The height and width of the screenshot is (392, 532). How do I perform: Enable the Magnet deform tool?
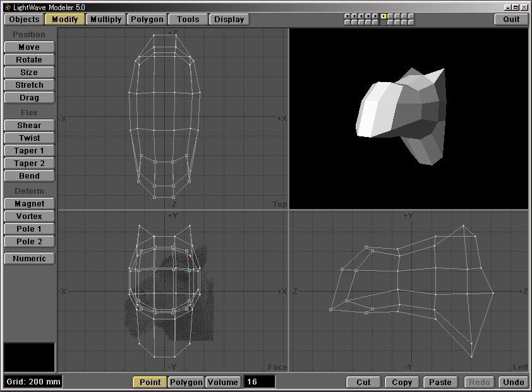pyautogui.click(x=29, y=203)
